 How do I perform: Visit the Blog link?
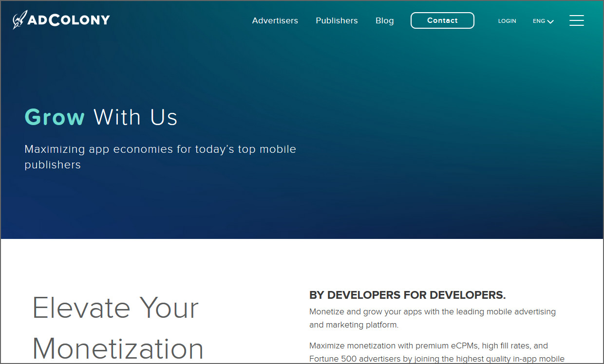click(384, 20)
